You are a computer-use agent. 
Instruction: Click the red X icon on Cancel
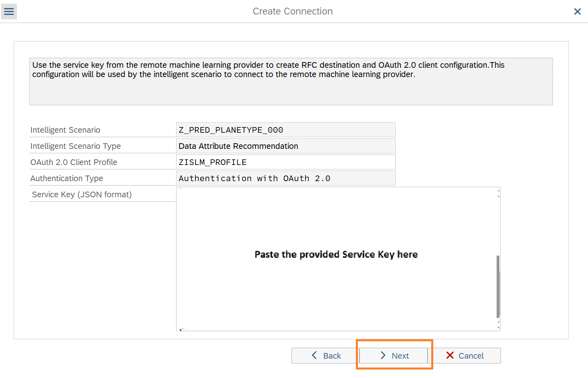[x=450, y=355]
